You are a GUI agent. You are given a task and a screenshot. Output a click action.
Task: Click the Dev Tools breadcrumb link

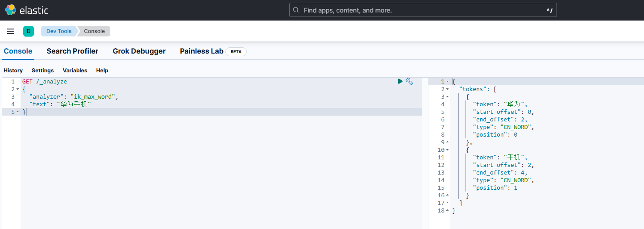click(58, 31)
